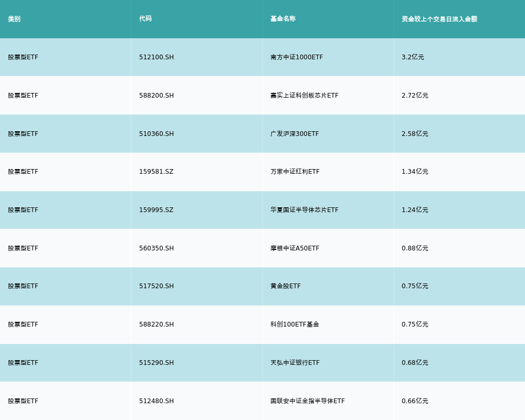Click 股票型ETF in the 517520.SH row
This screenshot has height=420, width=525.
click(23, 286)
